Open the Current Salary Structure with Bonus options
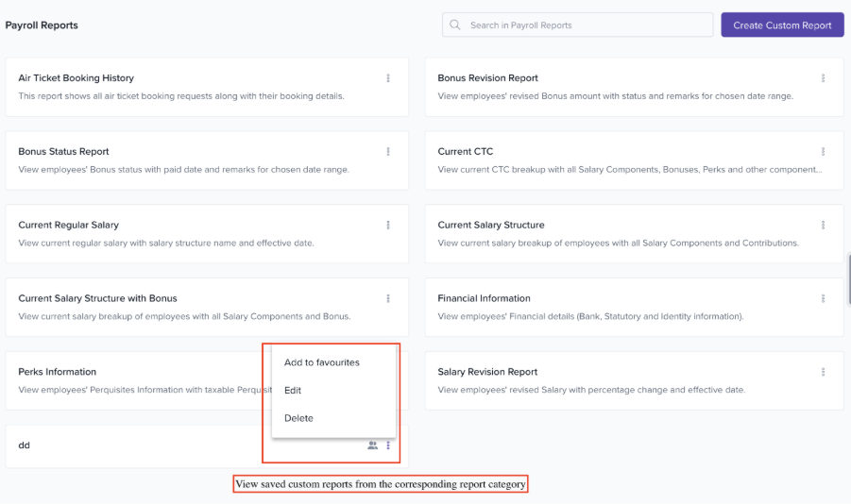The image size is (851, 504). point(388,298)
